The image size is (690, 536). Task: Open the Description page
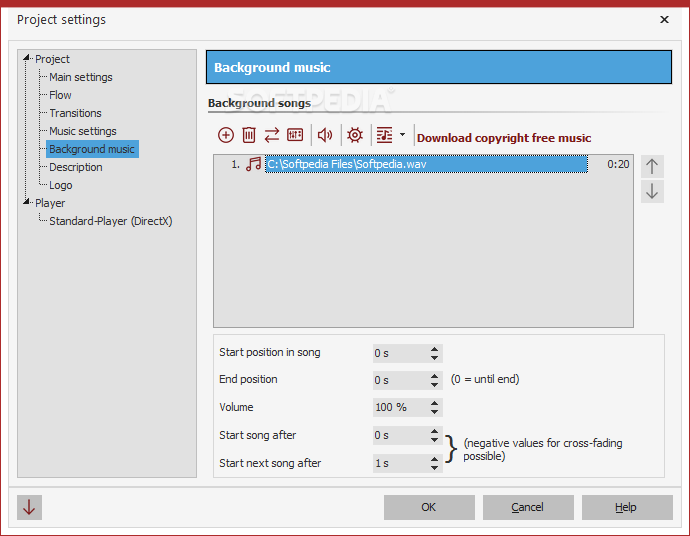click(76, 167)
